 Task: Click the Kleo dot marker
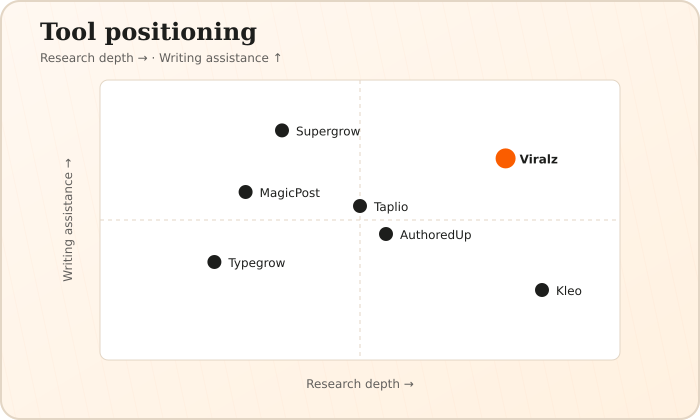tap(542, 290)
